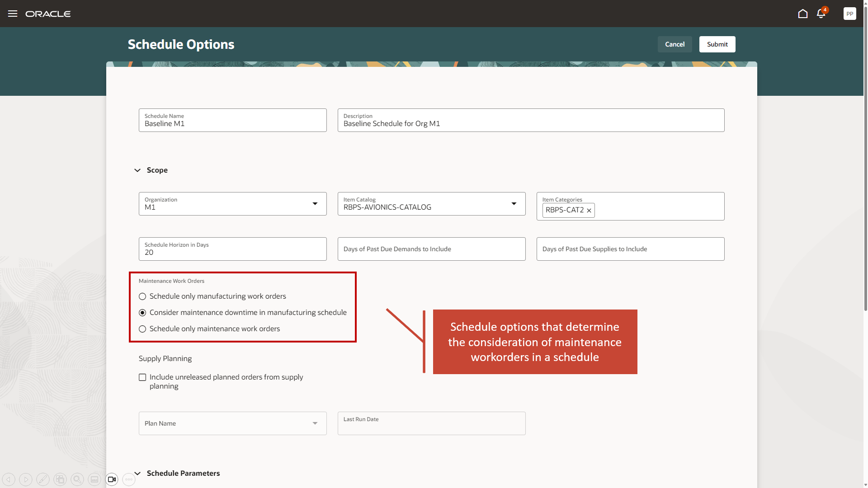Click the previous slide arrow icon

pyautogui.click(x=9, y=479)
